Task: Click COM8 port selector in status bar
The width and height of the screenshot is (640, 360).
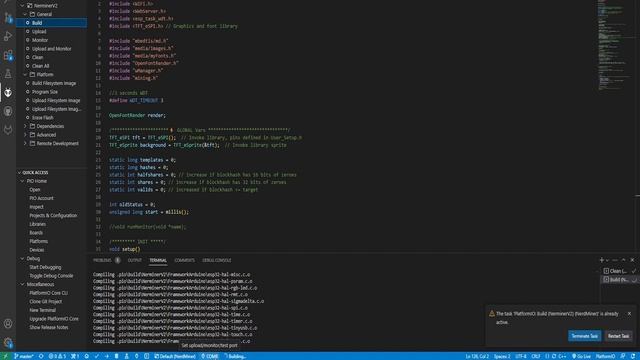Action: (x=209, y=356)
